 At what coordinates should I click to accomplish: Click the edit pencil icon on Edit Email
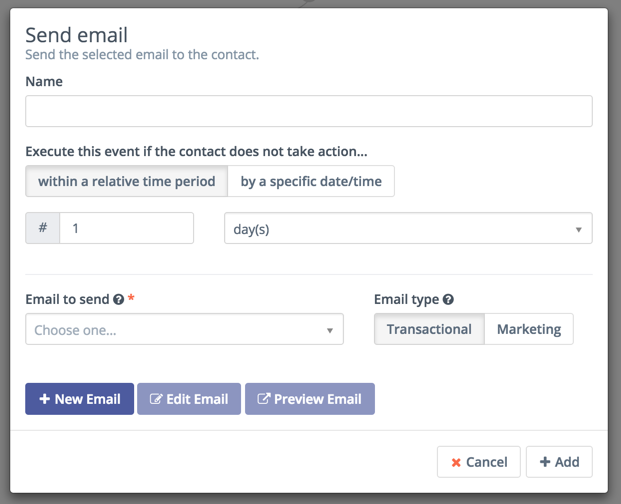[155, 399]
